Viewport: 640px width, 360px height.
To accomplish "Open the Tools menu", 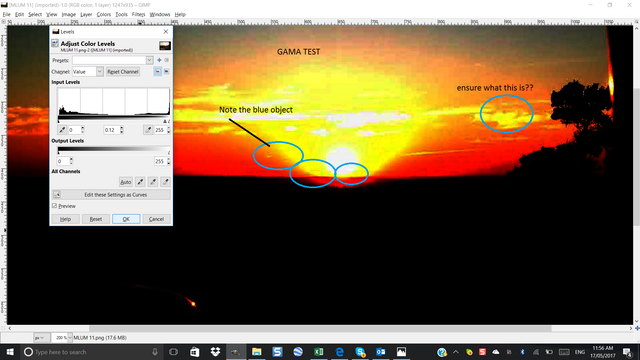I will (121, 14).
